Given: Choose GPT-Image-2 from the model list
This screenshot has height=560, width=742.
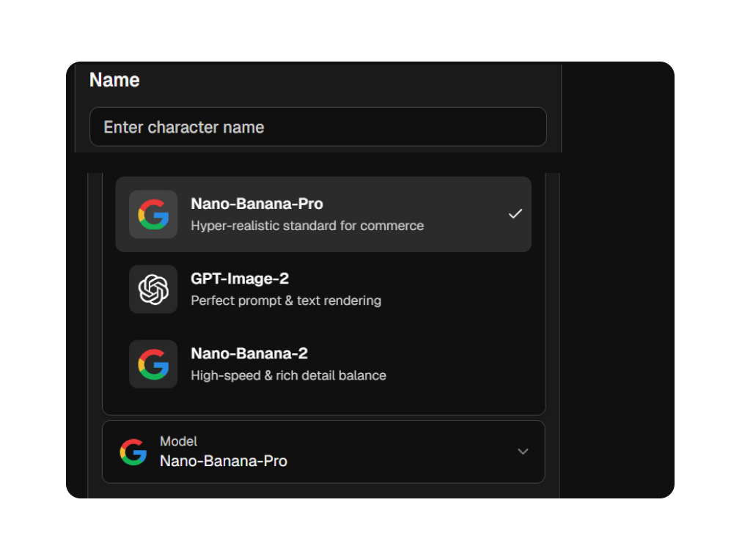Looking at the screenshot, I should [x=323, y=289].
